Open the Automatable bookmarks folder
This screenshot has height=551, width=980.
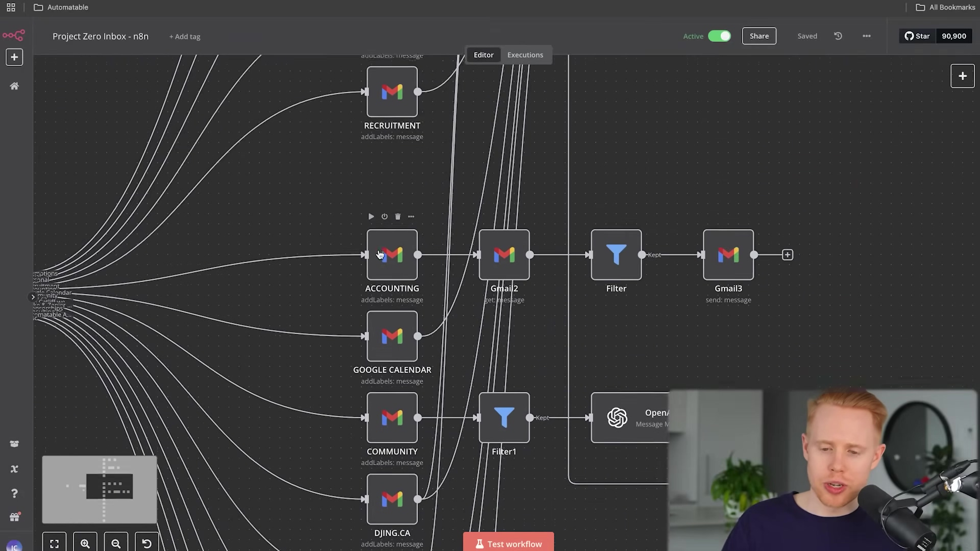coord(61,7)
